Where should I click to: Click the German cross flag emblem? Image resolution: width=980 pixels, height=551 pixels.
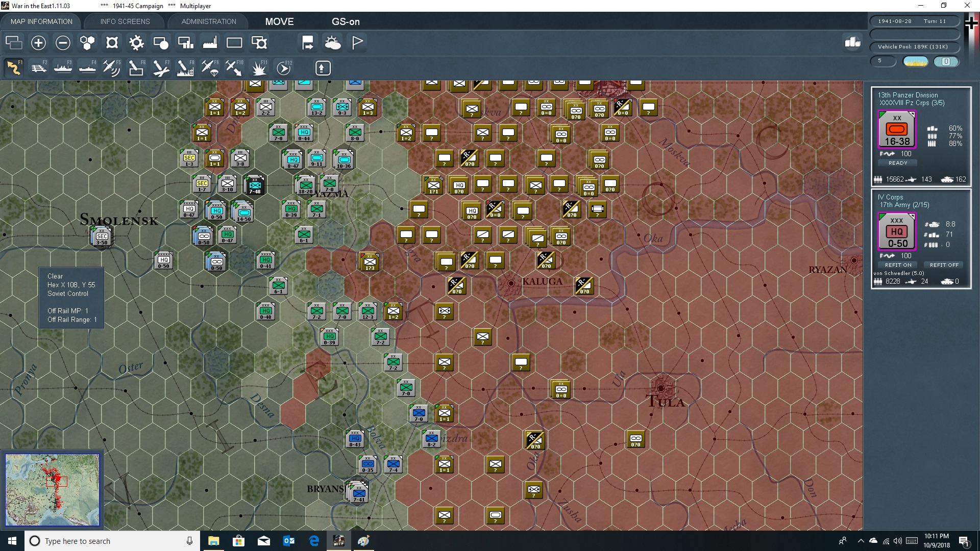(x=971, y=24)
